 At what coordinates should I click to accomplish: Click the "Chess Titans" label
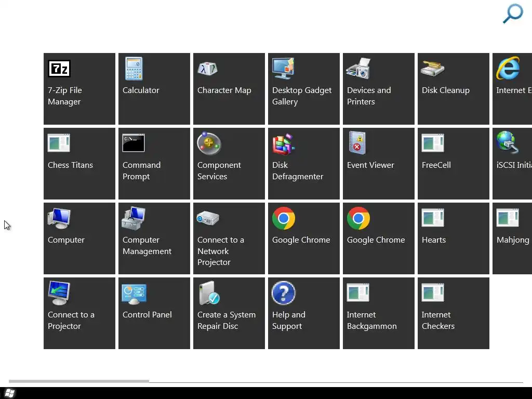[x=70, y=165]
